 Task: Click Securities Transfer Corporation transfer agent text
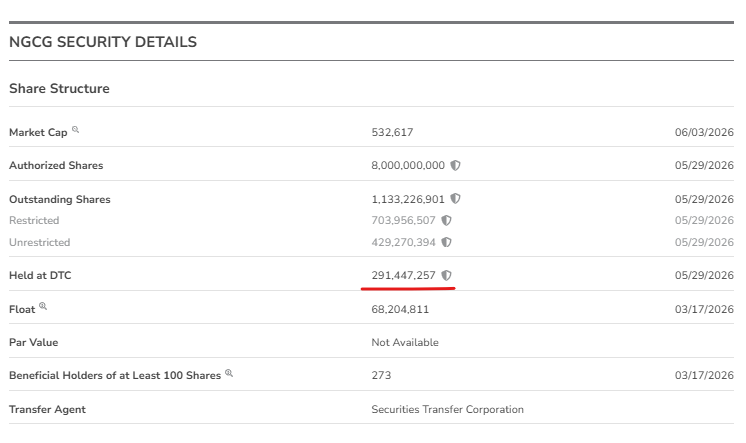click(x=447, y=409)
